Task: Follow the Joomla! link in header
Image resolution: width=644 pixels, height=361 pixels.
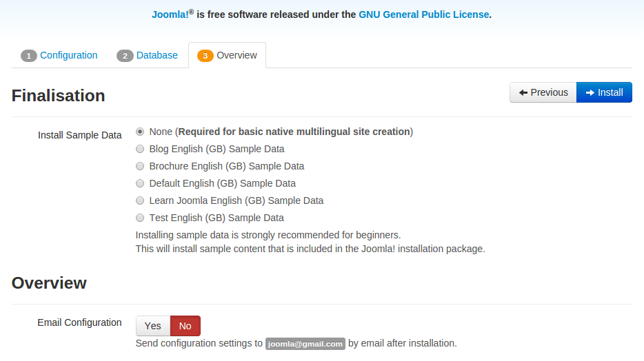Action: [x=170, y=14]
